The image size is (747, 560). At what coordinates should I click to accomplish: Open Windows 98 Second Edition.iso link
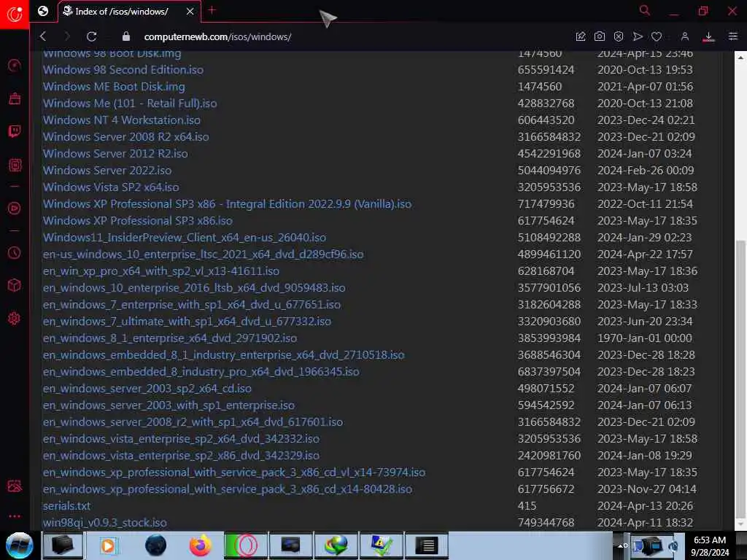[123, 70]
